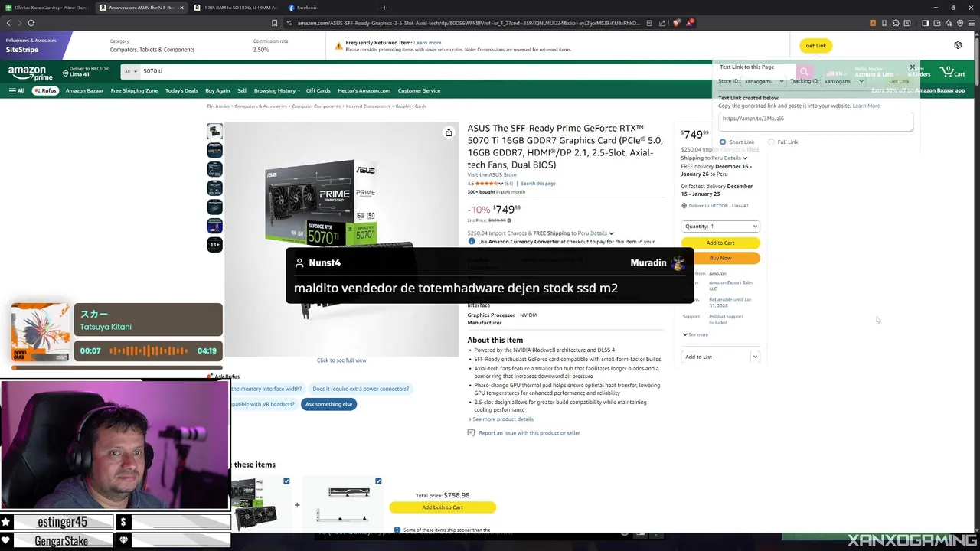Open the Store ID dropdown

pos(763,81)
